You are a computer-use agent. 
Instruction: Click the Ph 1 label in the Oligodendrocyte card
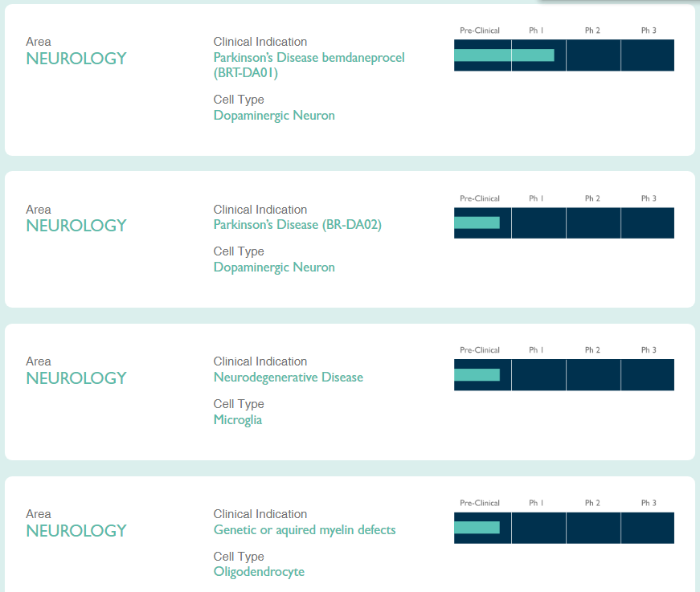536,503
